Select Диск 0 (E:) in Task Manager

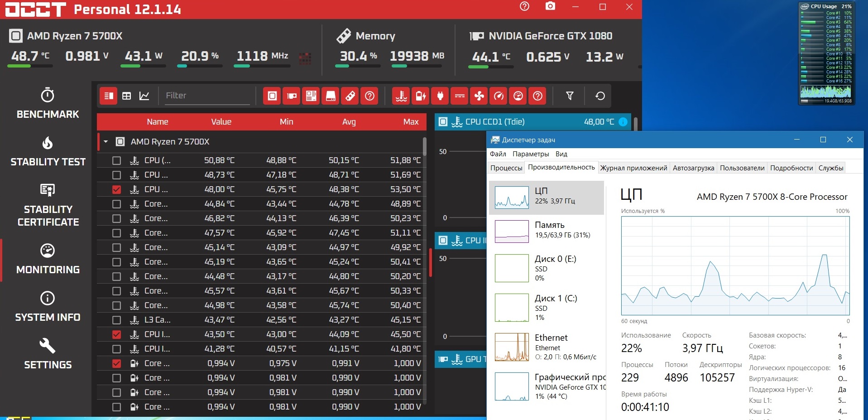tap(547, 268)
